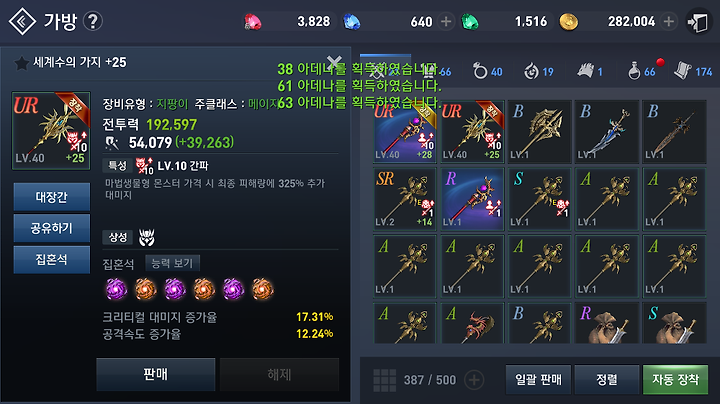Expand 능력 보기 ability view
Image resolution: width=720 pixels, height=404 pixels.
(x=172, y=263)
